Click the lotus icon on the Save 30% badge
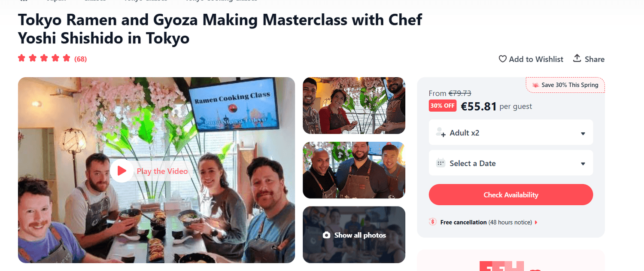 [535, 85]
